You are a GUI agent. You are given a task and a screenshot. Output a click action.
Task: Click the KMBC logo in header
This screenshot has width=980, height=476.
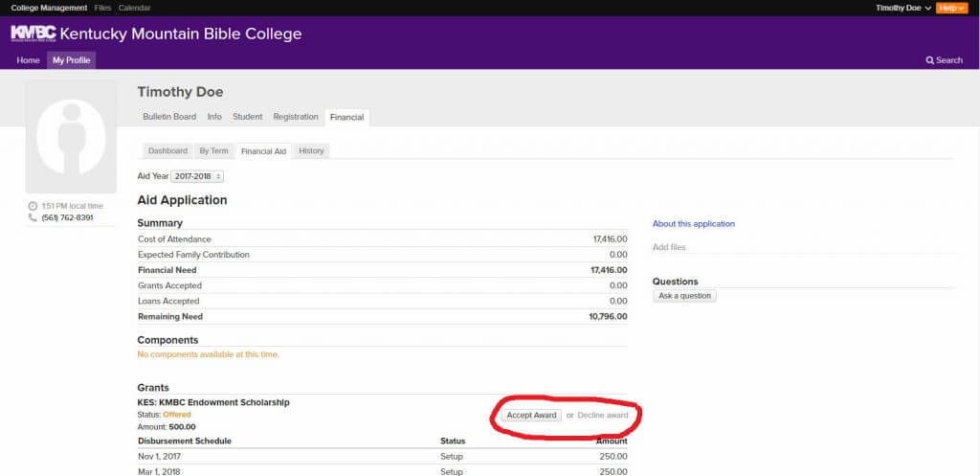point(33,34)
